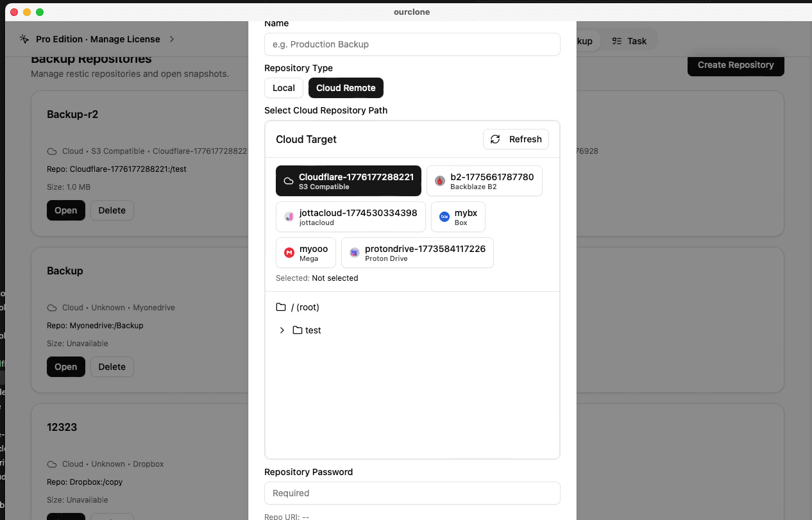812x520 pixels.
Task: Switch repository type to Local
Action: click(x=283, y=88)
